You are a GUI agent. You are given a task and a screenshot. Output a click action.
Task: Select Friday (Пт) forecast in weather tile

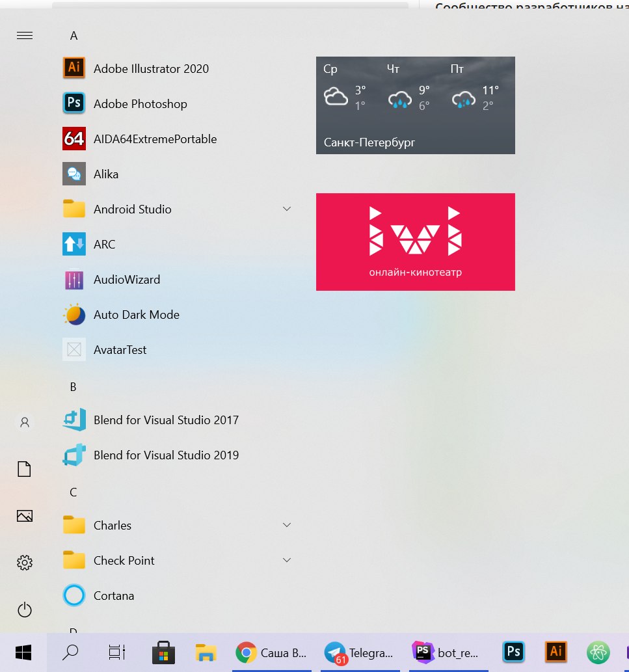[x=475, y=88]
